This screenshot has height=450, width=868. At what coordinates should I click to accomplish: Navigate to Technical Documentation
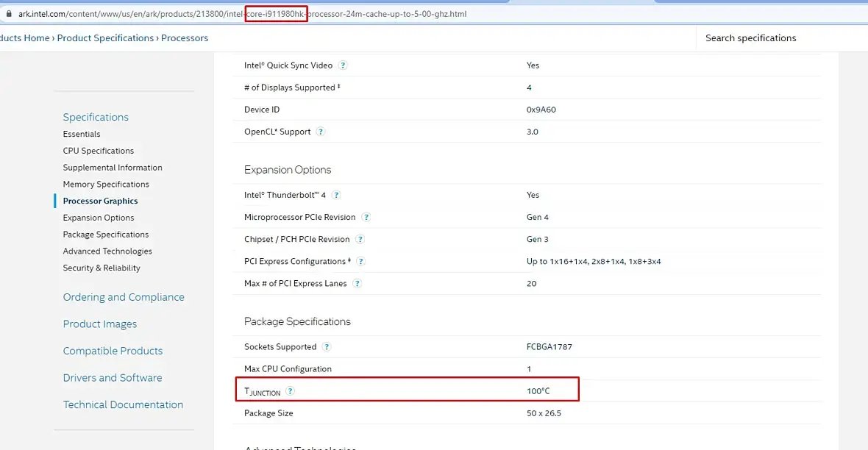[123, 404]
